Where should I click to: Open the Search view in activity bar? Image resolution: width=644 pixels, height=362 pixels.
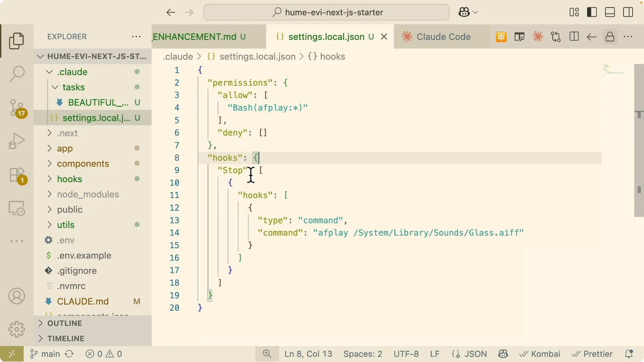click(x=16, y=74)
